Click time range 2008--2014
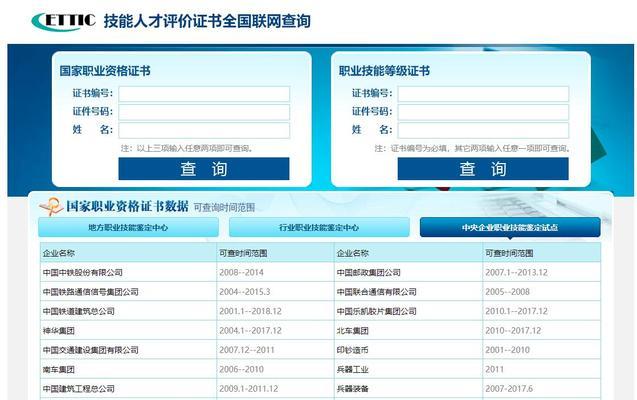Viewport: 637px width, 400px height. point(241,272)
